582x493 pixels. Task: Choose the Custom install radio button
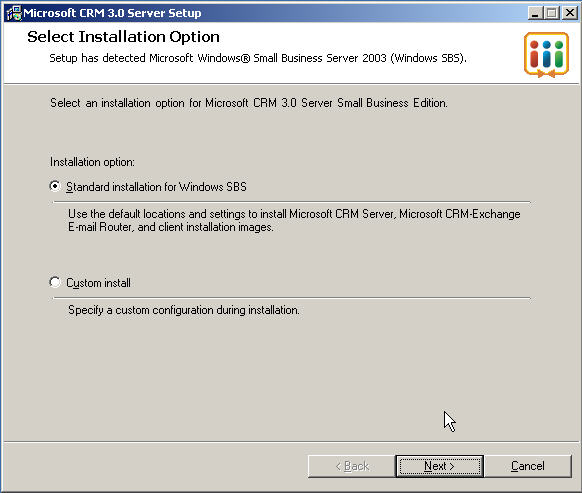[55, 282]
